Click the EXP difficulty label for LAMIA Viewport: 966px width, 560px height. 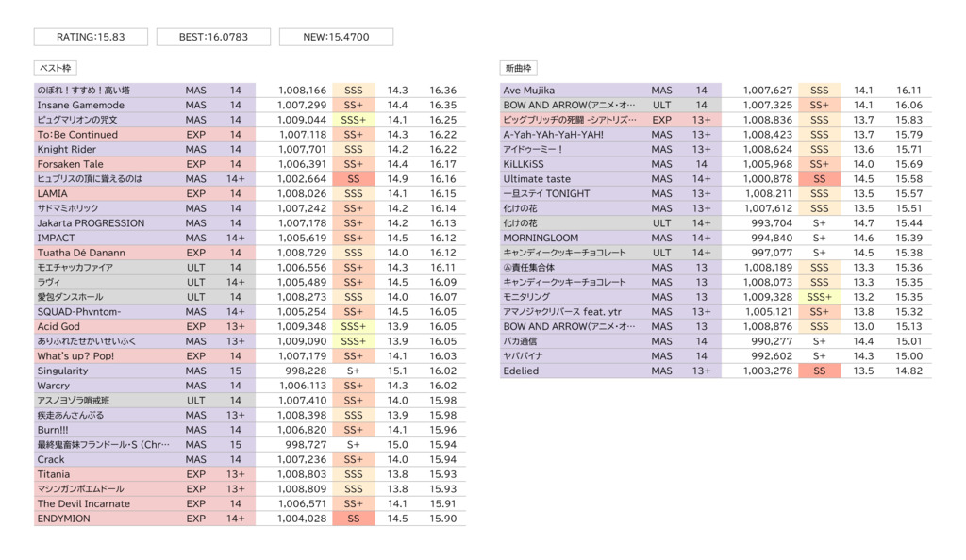point(195,194)
